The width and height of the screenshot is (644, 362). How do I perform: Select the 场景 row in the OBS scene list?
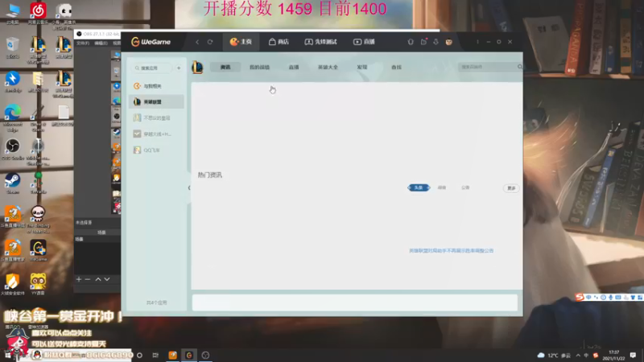coord(97,239)
